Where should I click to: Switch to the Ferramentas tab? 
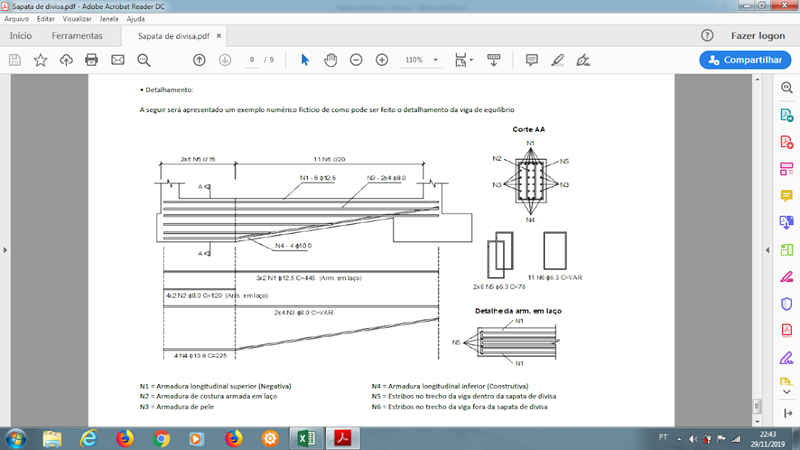tap(77, 36)
